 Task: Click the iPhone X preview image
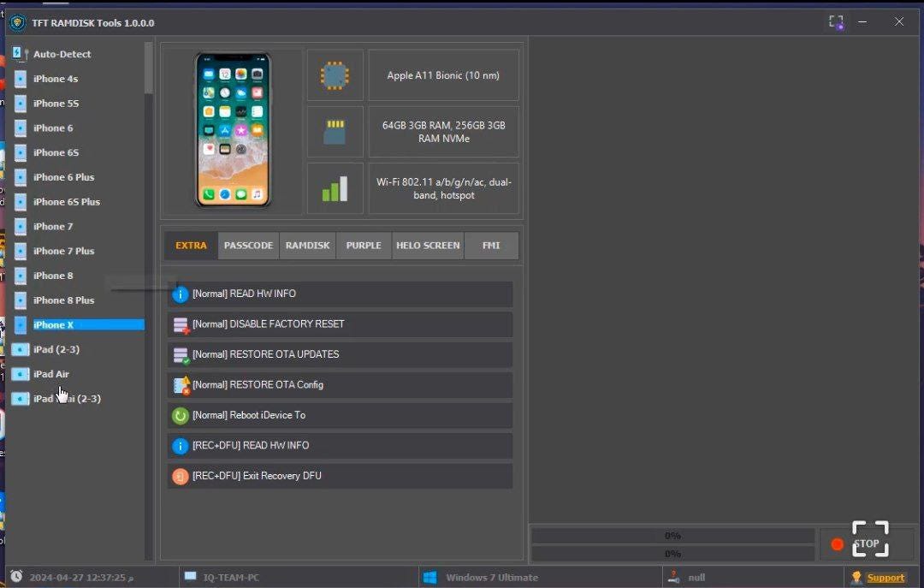click(233, 130)
